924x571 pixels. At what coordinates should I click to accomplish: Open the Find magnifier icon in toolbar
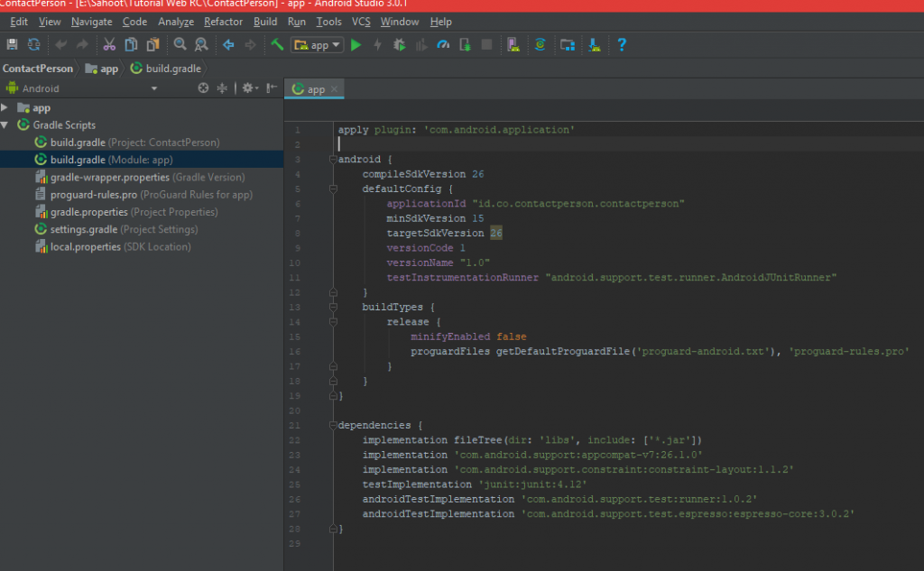tap(180, 44)
